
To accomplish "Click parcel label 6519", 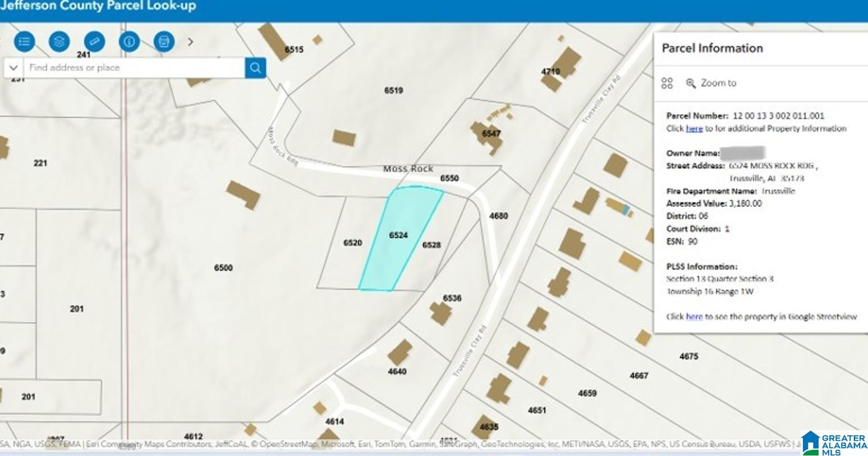I will click(x=393, y=90).
